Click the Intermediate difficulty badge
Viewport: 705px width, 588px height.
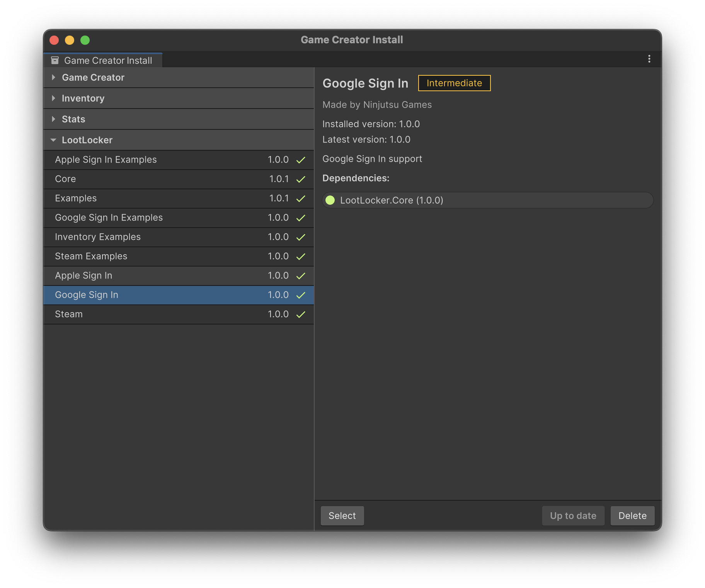pos(454,83)
